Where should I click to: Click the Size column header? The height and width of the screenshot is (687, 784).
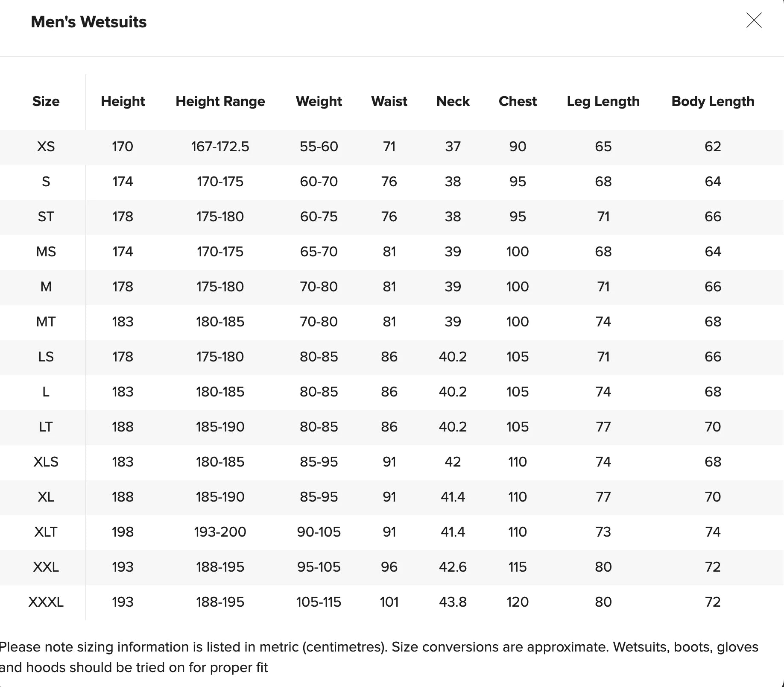tap(46, 101)
